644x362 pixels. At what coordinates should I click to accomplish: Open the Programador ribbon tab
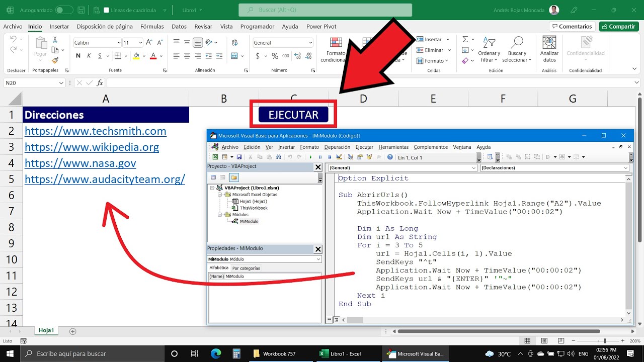tap(257, 26)
